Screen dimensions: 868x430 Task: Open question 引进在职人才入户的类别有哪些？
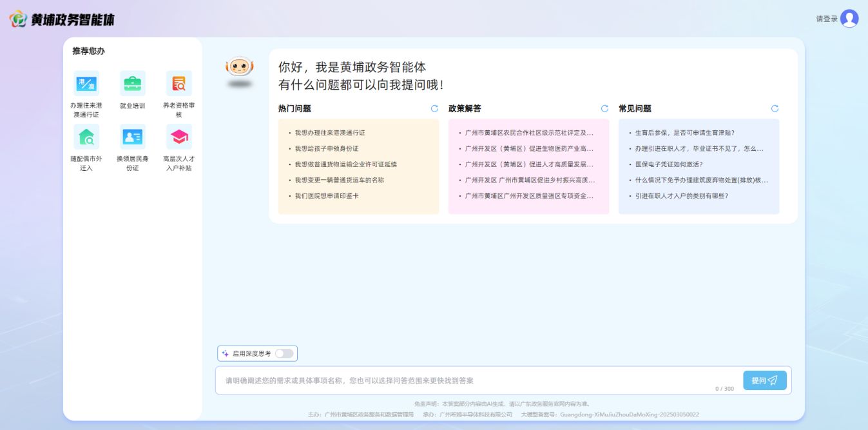click(x=682, y=196)
